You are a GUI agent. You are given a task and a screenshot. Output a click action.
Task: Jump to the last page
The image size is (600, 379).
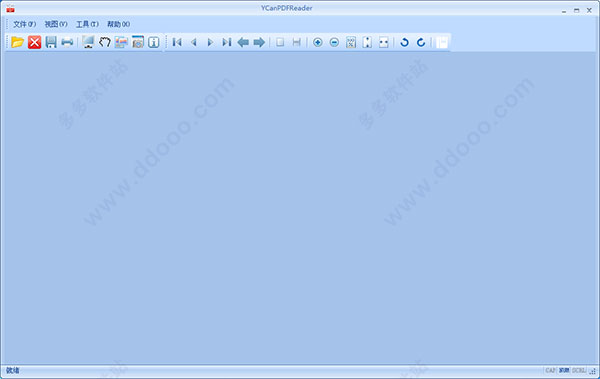[x=227, y=42]
